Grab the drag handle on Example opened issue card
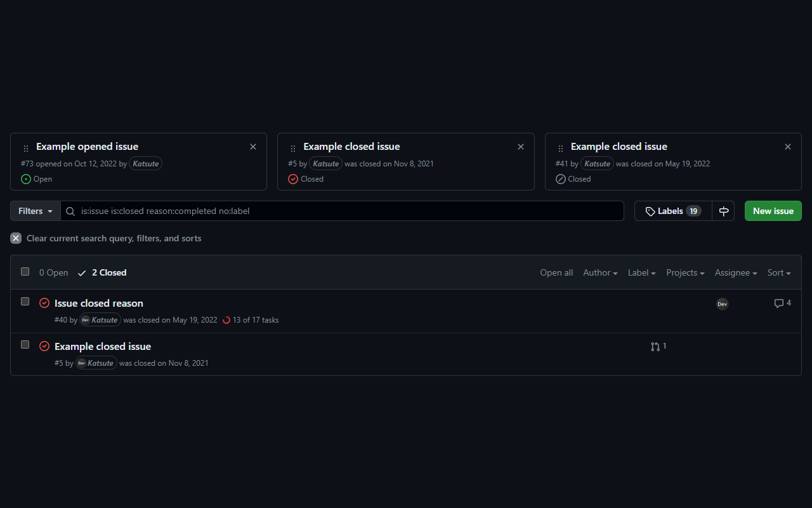Screen dimensions: 812x508 pyautogui.click(x=26, y=149)
